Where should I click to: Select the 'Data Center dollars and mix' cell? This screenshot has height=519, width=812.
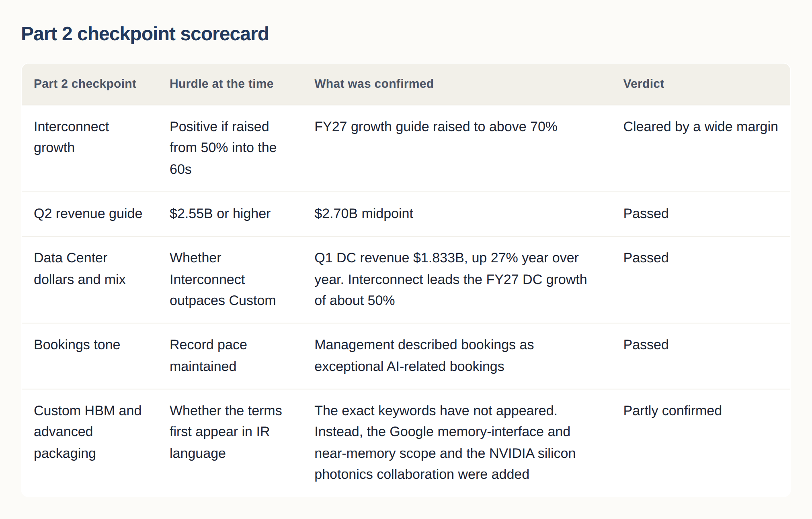(x=80, y=268)
